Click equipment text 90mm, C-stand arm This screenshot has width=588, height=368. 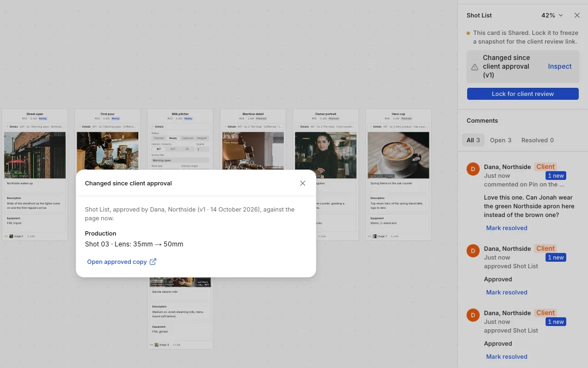pos(383,223)
